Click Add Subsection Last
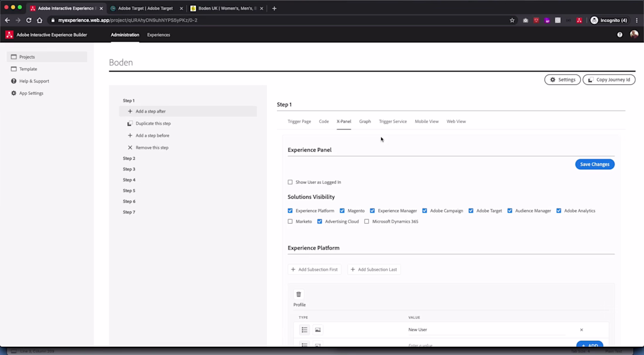This screenshot has height=355, width=644. click(374, 269)
